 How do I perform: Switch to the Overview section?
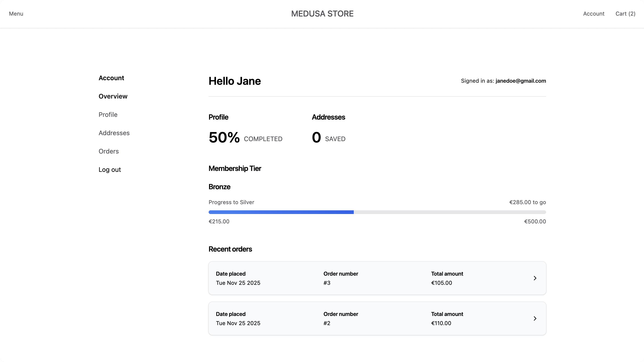(x=113, y=96)
